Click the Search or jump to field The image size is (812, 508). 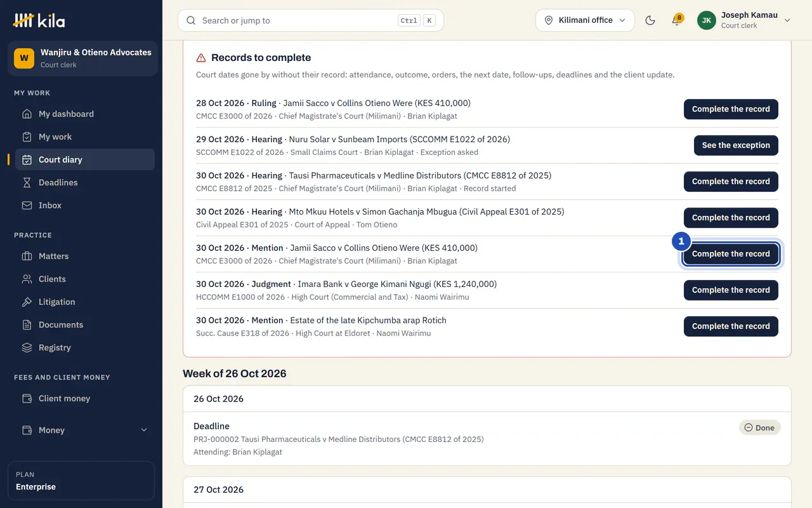tap(311, 20)
